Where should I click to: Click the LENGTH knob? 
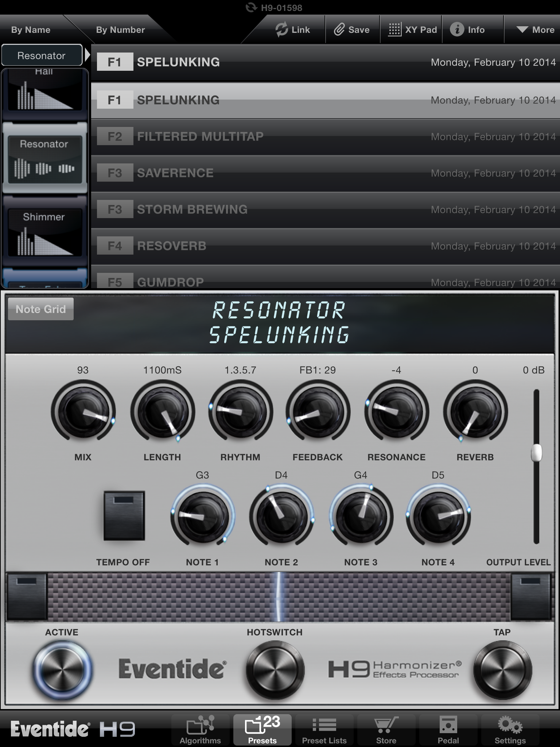pos(162,411)
